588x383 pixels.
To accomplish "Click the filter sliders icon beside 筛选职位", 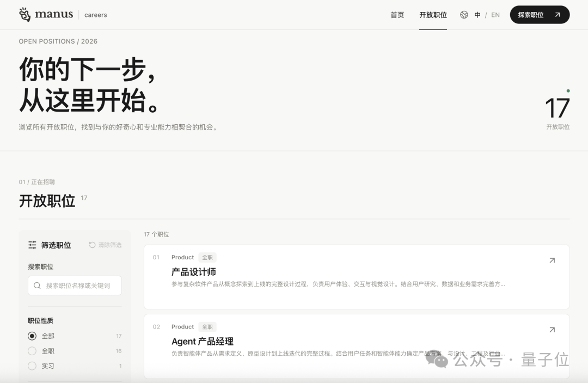I will click(32, 245).
